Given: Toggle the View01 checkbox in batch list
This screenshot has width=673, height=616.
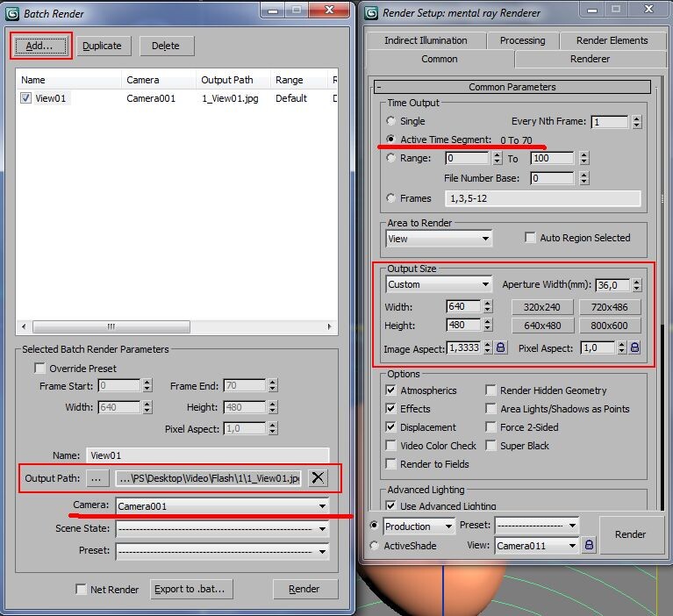Looking at the screenshot, I should 25,98.
